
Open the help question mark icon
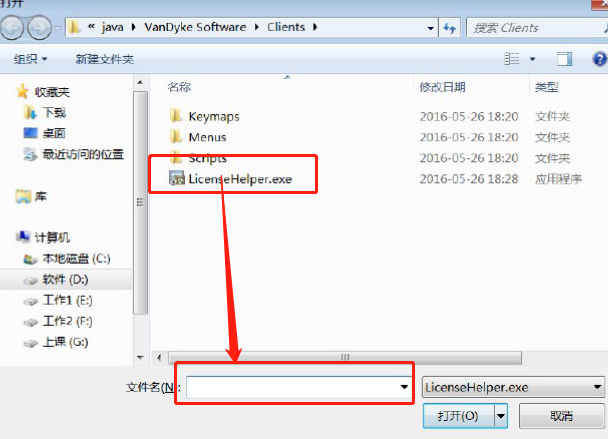599,59
